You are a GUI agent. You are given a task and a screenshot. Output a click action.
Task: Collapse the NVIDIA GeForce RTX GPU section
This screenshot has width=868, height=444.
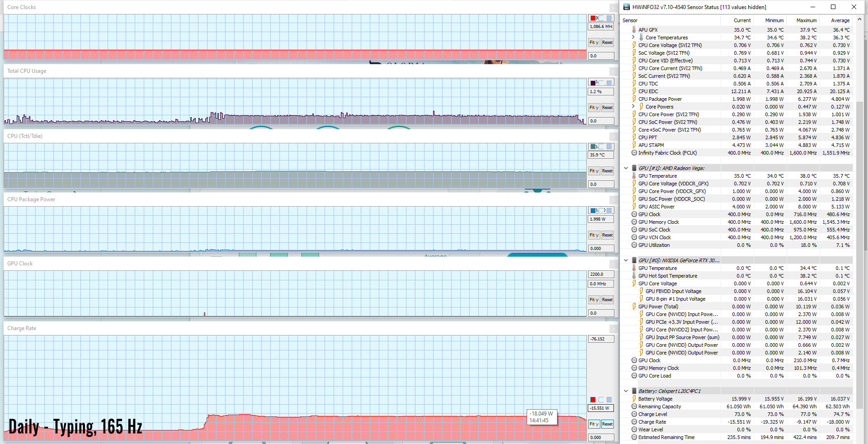626,260
